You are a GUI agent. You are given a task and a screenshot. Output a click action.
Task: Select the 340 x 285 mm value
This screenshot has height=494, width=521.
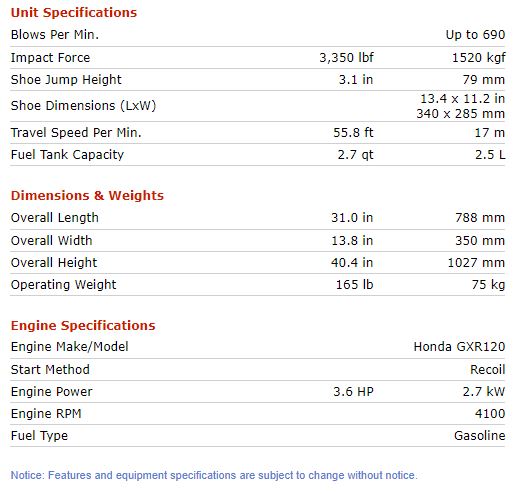[x=461, y=114]
